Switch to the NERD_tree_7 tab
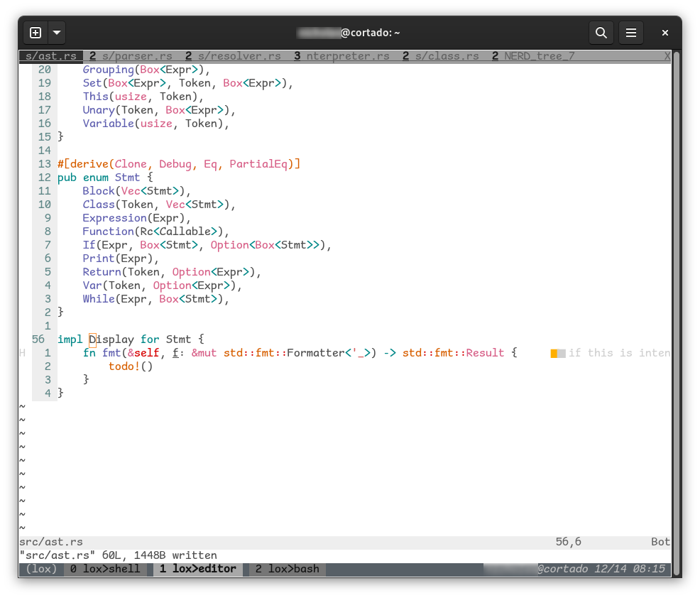Image resolution: width=700 pixels, height=598 pixels. click(x=539, y=56)
